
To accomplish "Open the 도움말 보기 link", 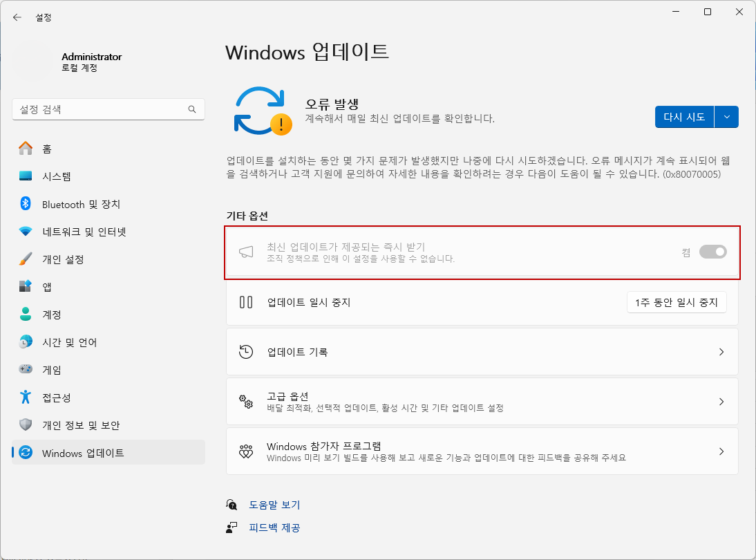I will [274, 505].
